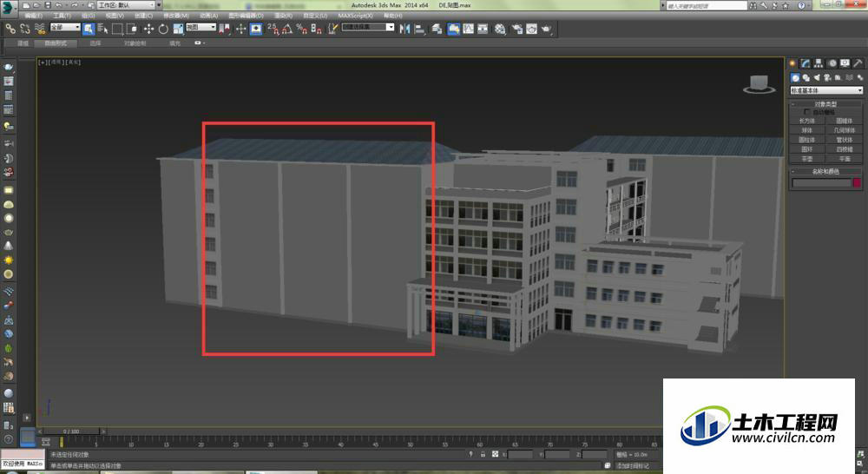
Task: Select the Lights category in Create panel
Action: [x=817, y=77]
